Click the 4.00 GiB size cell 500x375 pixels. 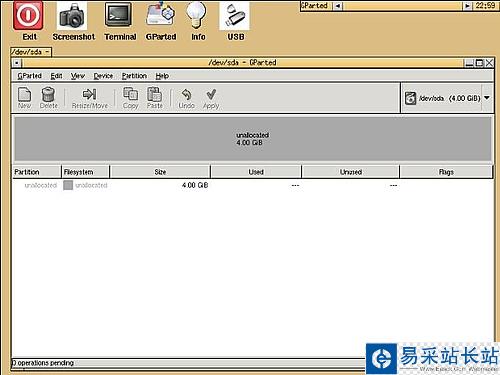click(x=195, y=185)
